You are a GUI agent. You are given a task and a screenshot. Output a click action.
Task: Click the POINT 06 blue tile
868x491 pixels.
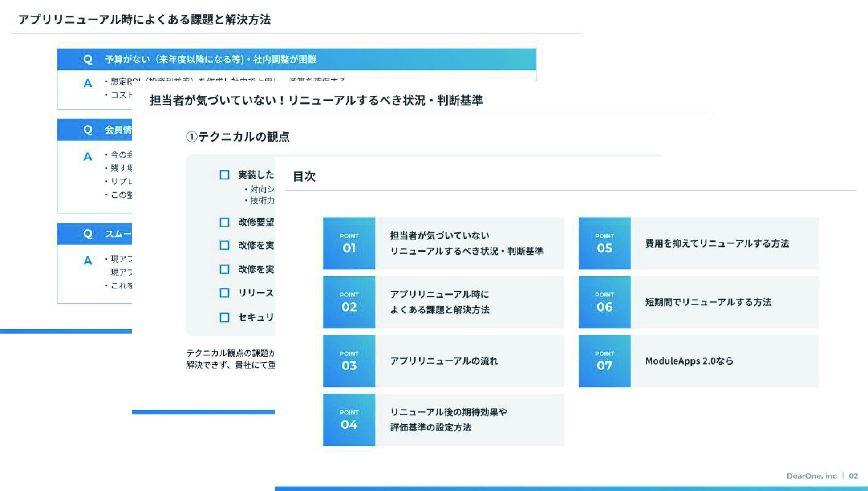click(604, 302)
